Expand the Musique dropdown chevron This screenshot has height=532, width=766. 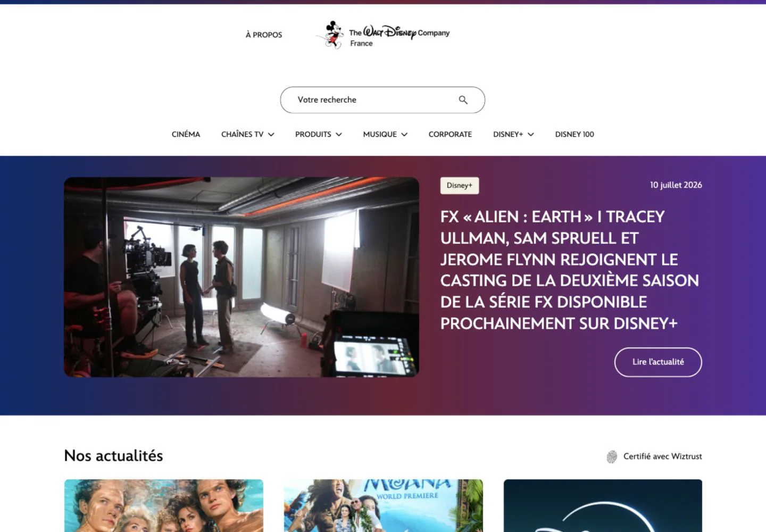pos(404,135)
